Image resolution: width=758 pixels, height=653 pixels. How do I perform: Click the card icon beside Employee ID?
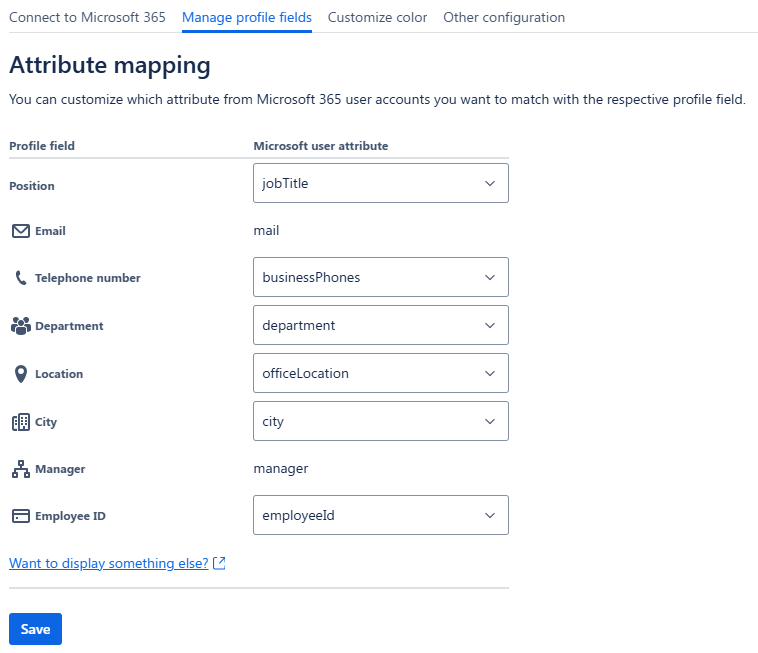click(x=20, y=516)
